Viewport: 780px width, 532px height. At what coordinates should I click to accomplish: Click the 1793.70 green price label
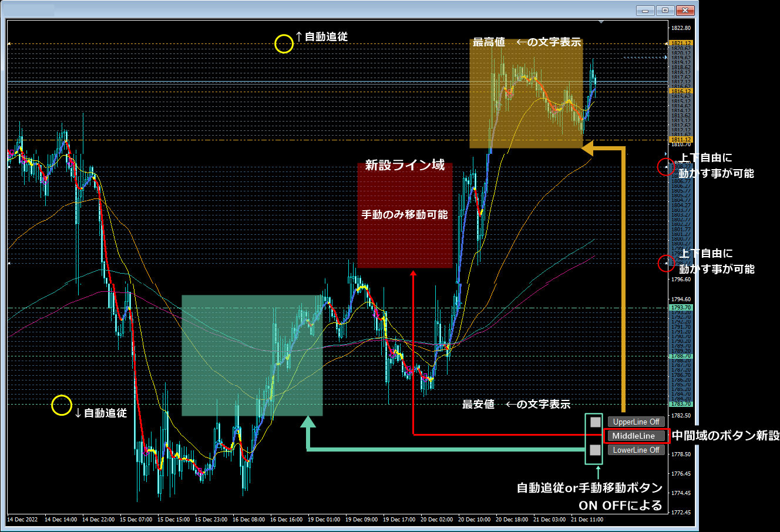point(681,308)
